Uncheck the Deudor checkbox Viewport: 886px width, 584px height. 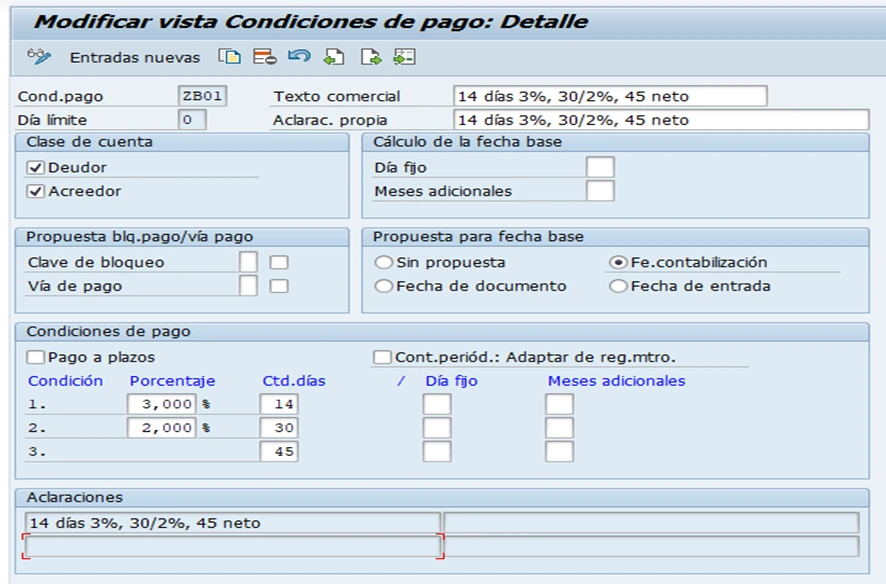36,168
